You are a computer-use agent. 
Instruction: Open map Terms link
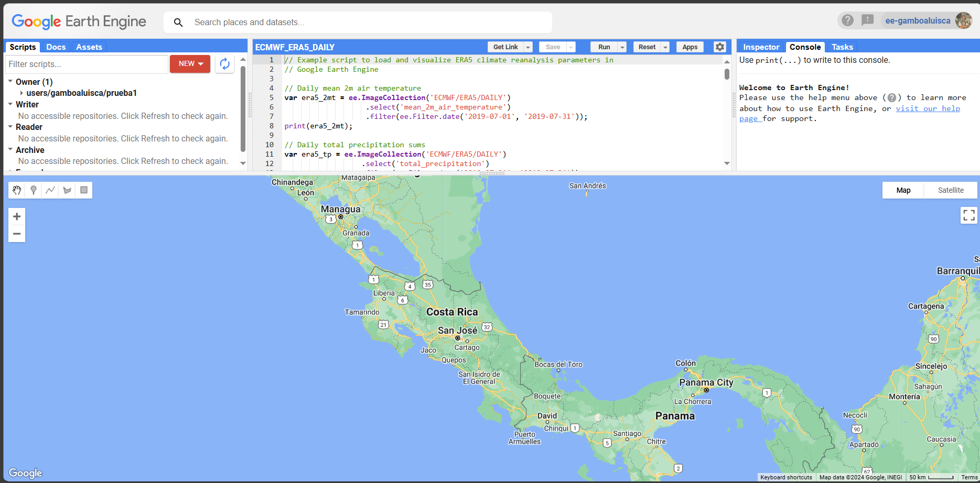[x=969, y=477]
